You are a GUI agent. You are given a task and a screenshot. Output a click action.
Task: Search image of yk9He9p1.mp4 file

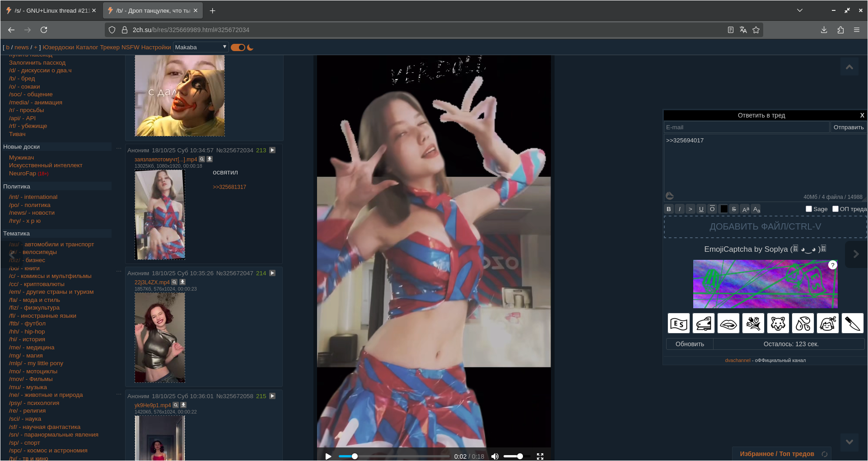[x=176, y=405]
